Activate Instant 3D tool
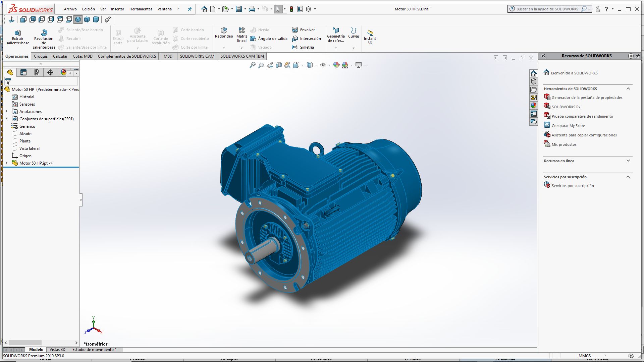The height and width of the screenshot is (362, 644). click(x=370, y=36)
